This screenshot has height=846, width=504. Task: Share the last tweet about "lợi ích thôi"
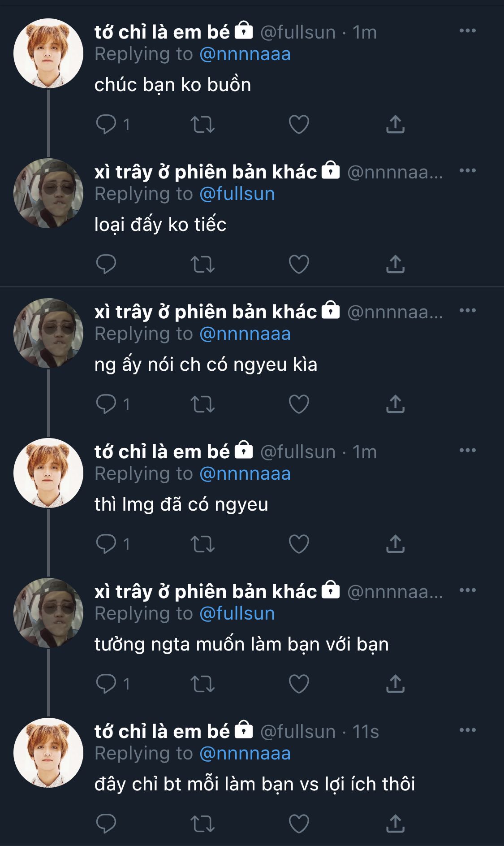click(395, 824)
